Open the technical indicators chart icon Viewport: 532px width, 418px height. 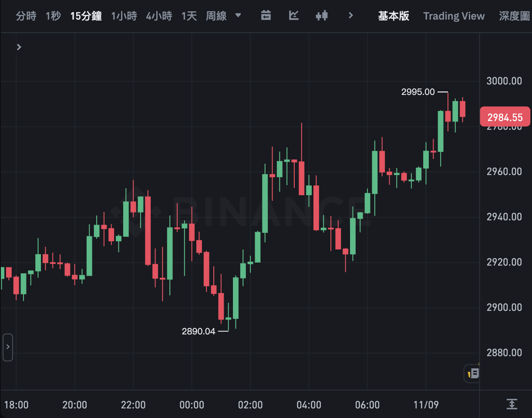tap(294, 16)
